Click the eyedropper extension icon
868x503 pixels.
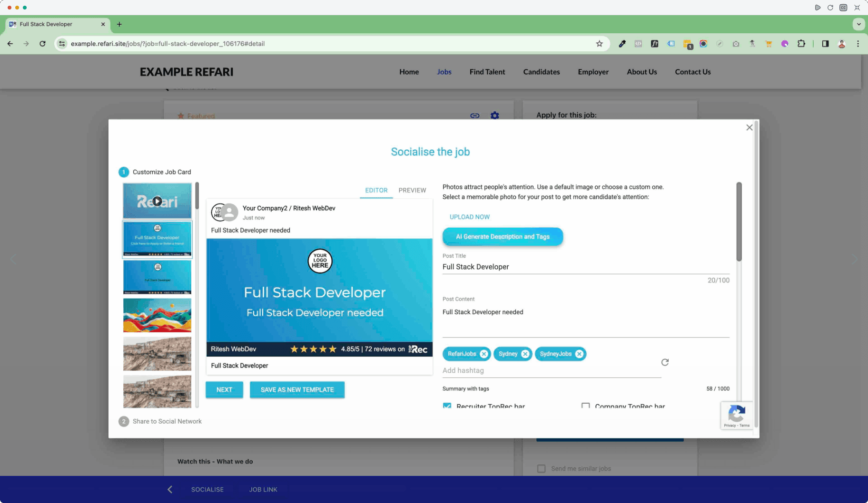click(622, 44)
